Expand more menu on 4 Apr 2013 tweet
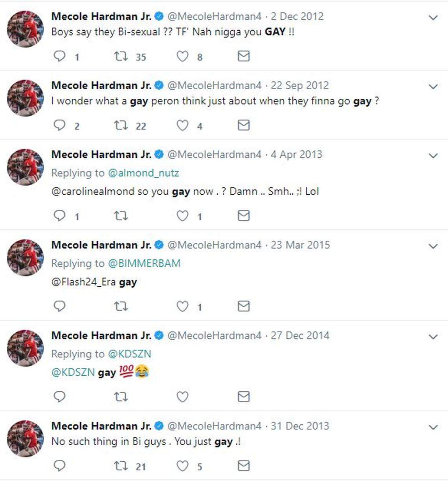Viewport: 448px width, 481px height. click(x=433, y=156)
